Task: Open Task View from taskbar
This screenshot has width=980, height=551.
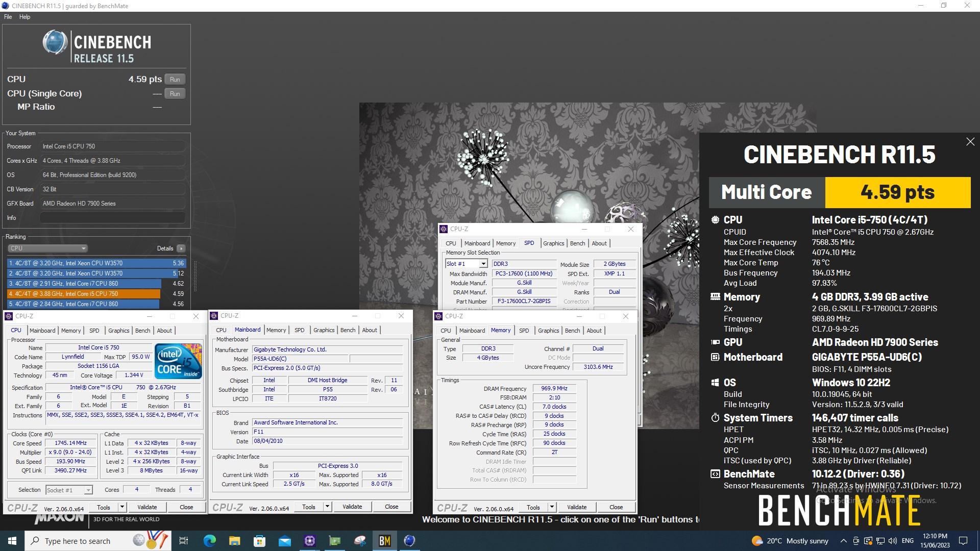Action: (184, 541)
